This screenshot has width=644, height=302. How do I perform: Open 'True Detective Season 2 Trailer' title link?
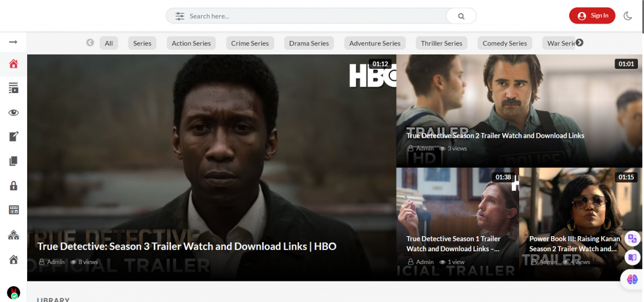point(496,135)
